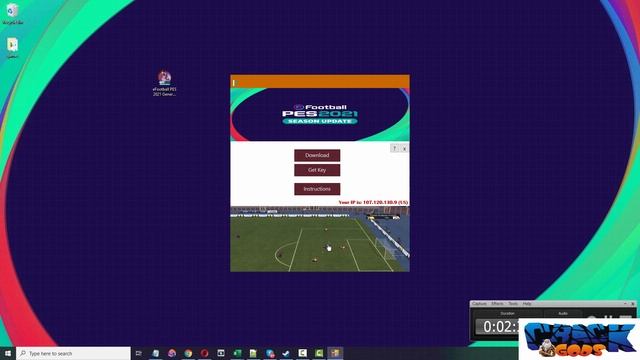Click the green Camtasia C taskbar icon
This screenshot has width=640, height=360.
(x=319, y=353)
